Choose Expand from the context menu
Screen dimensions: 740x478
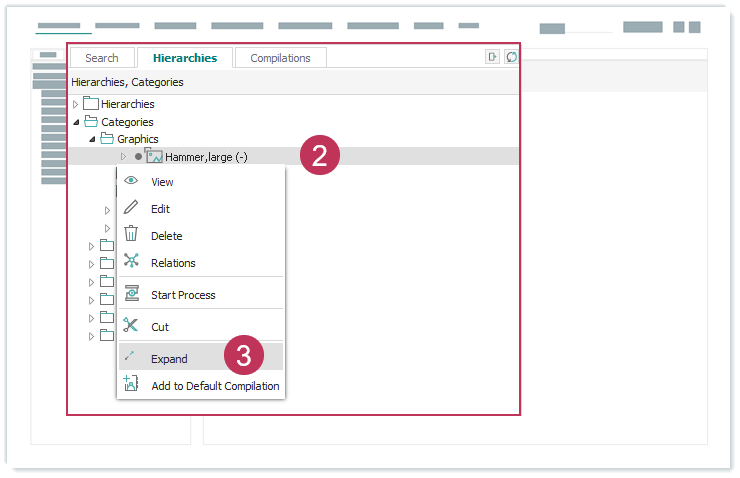coord(169,359)
